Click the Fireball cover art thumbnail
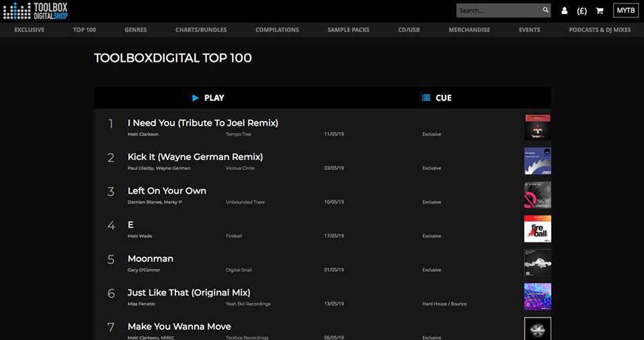Viewport: 644px width, 340px height. (538, 228)
